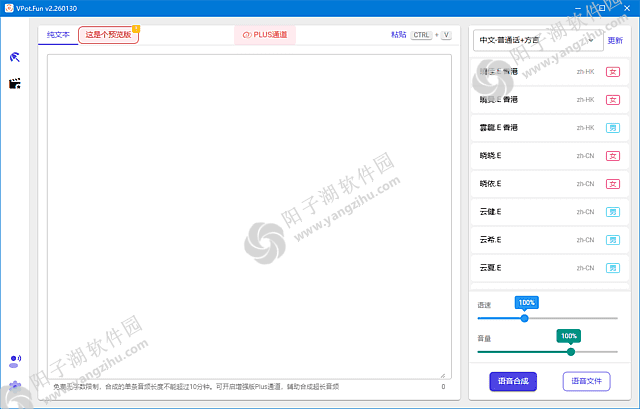Select the 这是个预览版 tab
The image size is (640, 409).
(108, 35)
